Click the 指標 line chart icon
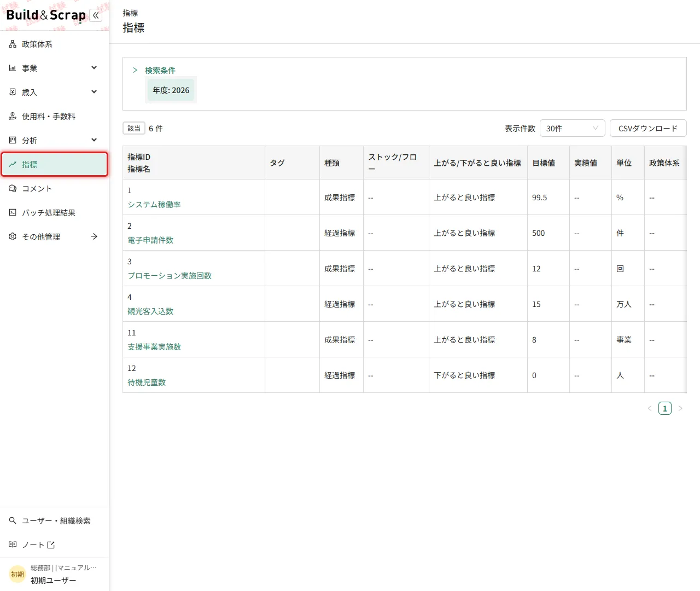This screenshot has height=591, width=700. (x=13, y=165)
